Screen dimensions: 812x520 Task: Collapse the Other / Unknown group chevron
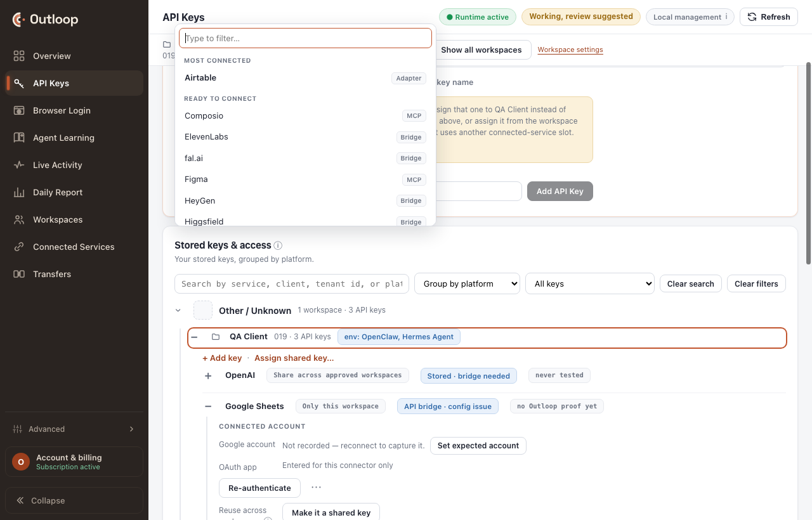pos(178,310)
